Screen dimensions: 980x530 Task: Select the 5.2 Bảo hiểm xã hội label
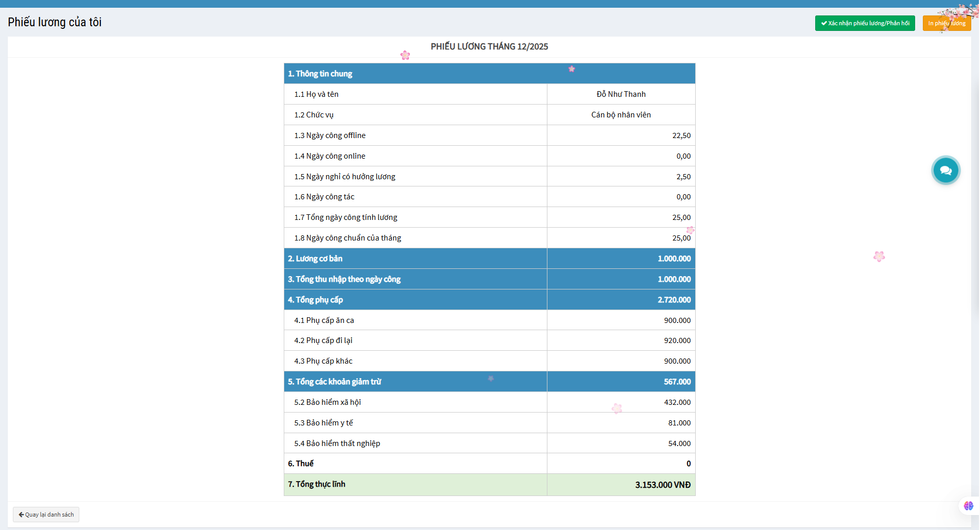tap(327, 402)
